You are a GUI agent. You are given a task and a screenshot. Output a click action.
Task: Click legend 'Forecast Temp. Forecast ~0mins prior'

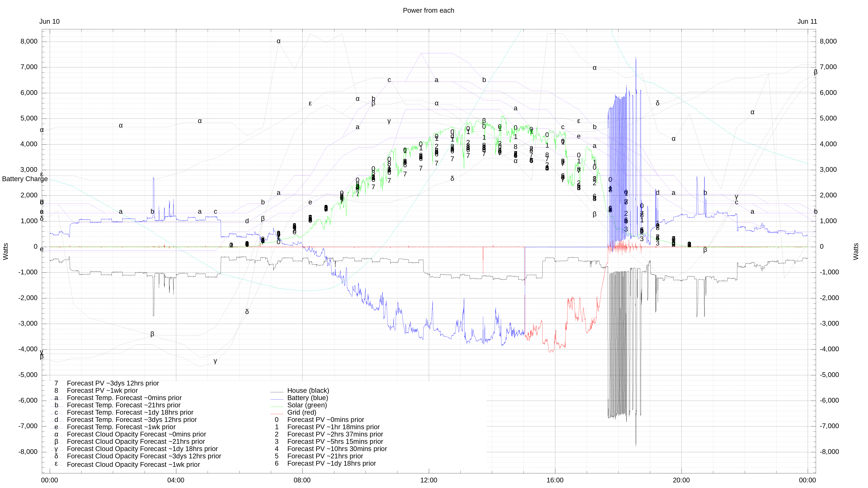tap(124, 398)
